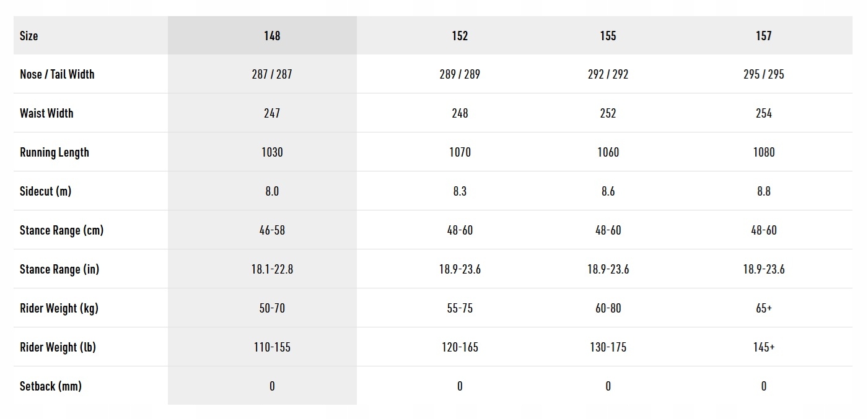Click the 287 / 287 nose width cell

(272, 74)
